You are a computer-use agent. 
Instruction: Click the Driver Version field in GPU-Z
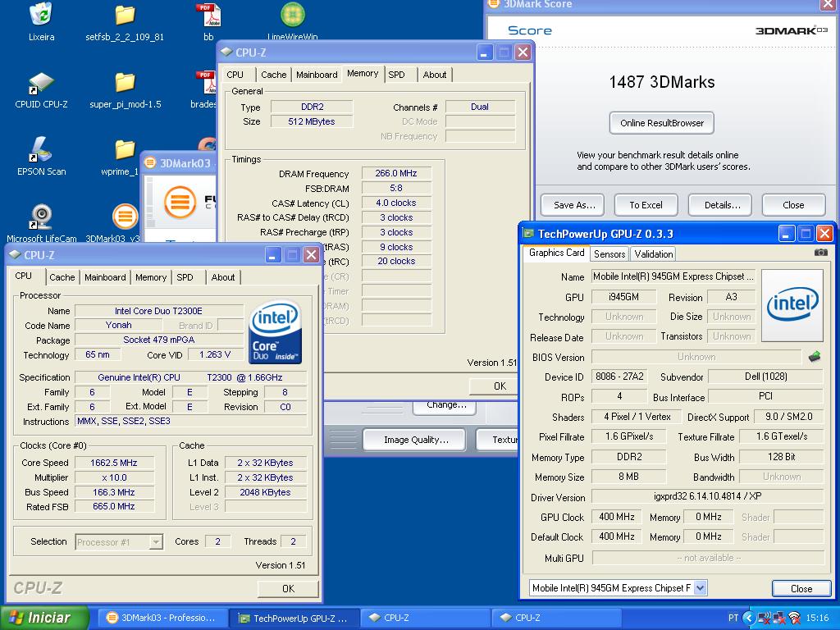pyautogui.click(x=707, y=496)
